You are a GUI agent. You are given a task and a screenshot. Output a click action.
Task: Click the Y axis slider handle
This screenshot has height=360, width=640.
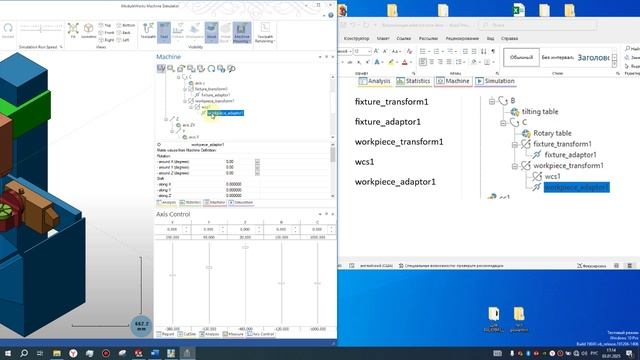tap(209, 267)
